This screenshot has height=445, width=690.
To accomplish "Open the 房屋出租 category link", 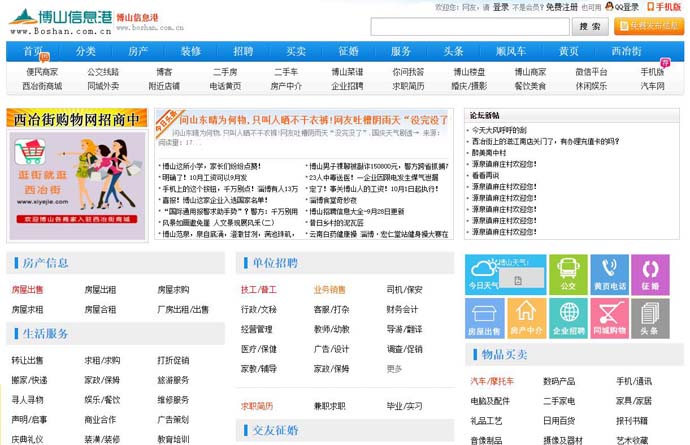I will [100, 290].
